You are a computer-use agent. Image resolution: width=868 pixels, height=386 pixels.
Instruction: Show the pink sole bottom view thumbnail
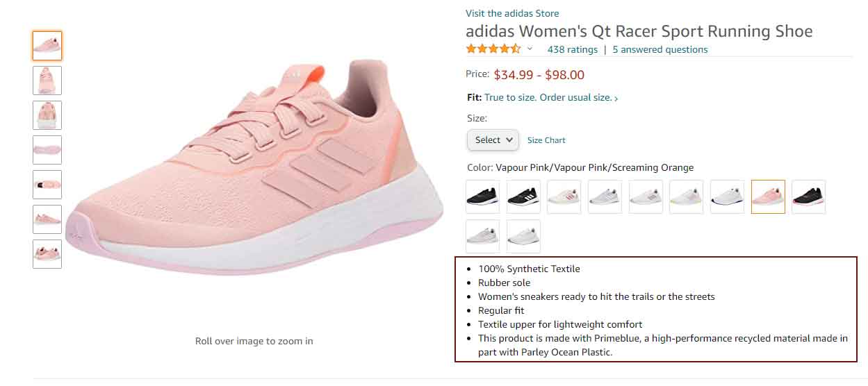[47, 150]
